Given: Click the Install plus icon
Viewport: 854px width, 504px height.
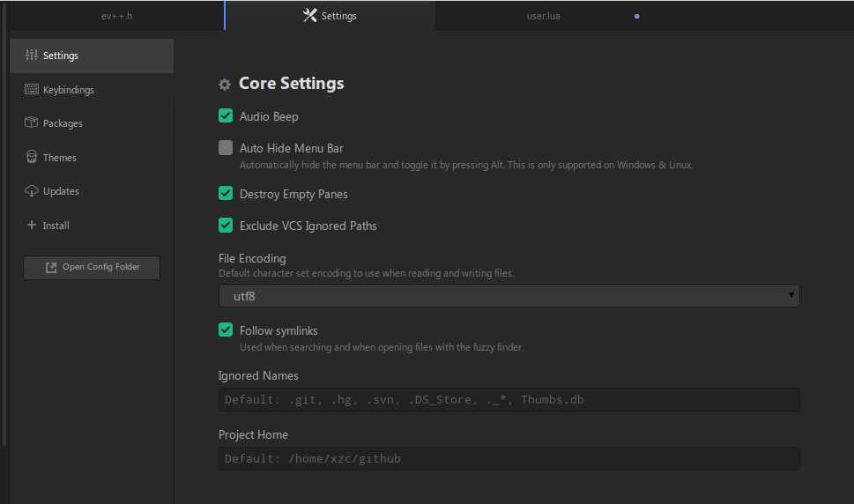Looking at the screenshot, I should 32,226.
